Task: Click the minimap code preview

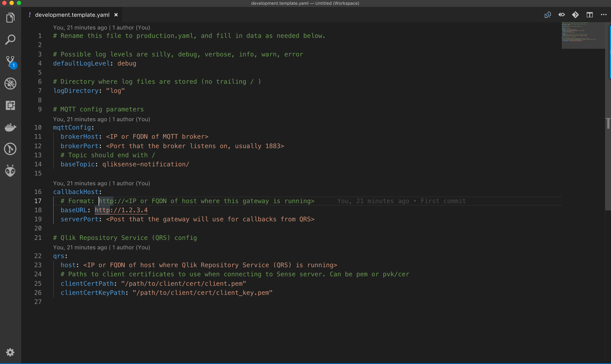Action: point(583,35)
